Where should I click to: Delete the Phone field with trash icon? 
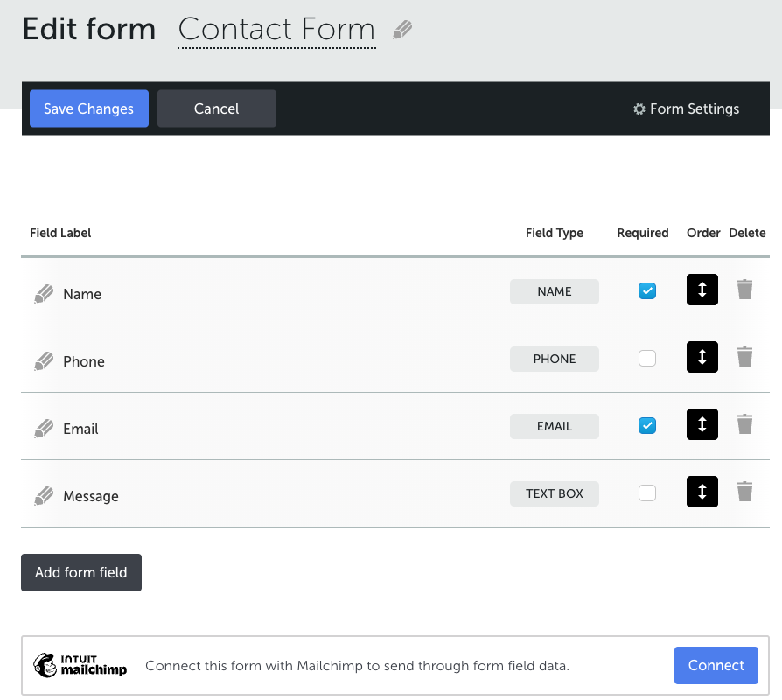(744, 357)
